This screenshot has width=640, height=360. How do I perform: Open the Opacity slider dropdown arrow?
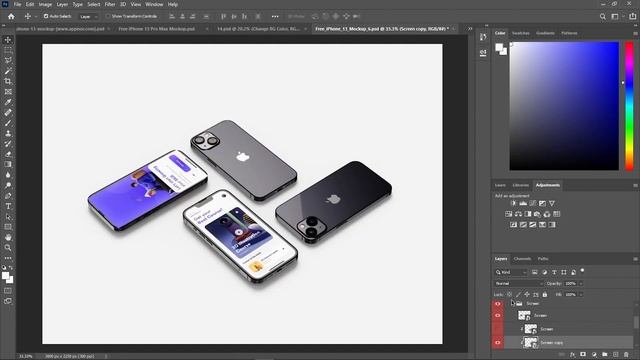pos(581,283)
